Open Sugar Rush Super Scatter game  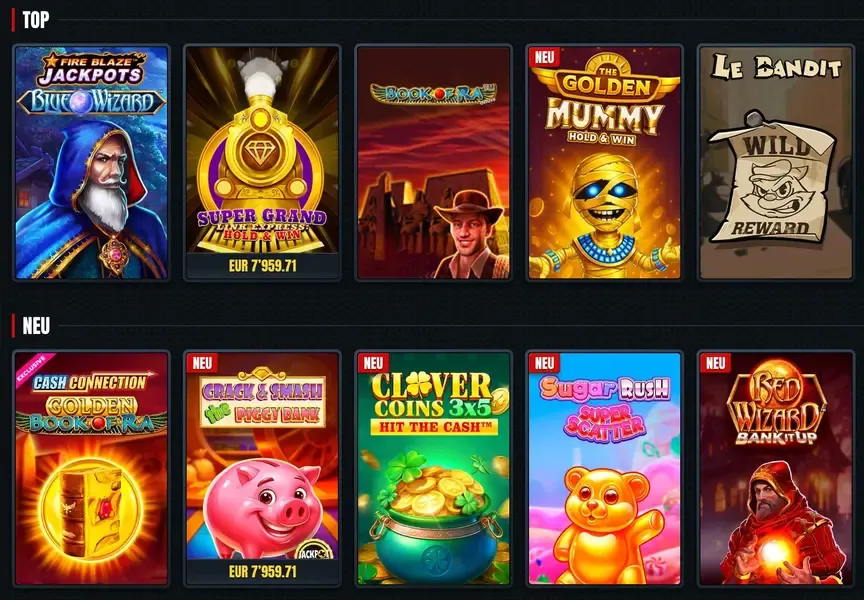tap(604, 468)
